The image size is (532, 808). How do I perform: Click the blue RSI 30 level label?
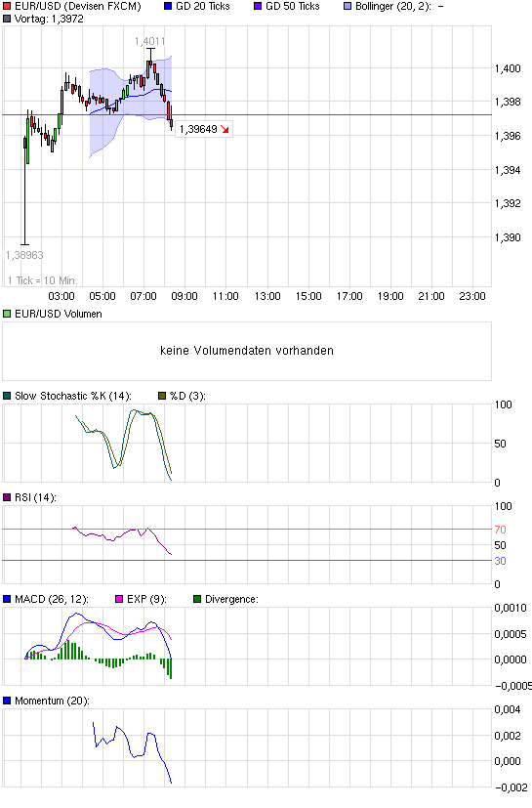[500, 561]
